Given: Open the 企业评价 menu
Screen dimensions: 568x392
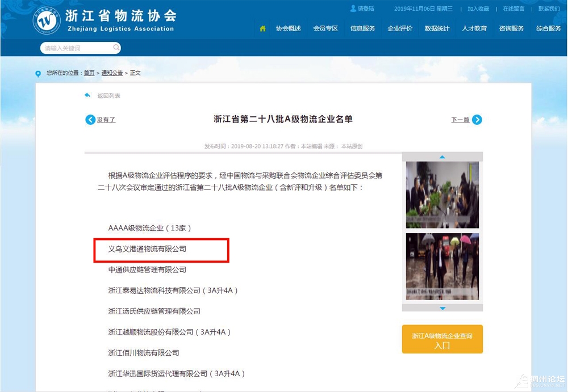Looking at the screenshot, I should click(x=400, y=28).
